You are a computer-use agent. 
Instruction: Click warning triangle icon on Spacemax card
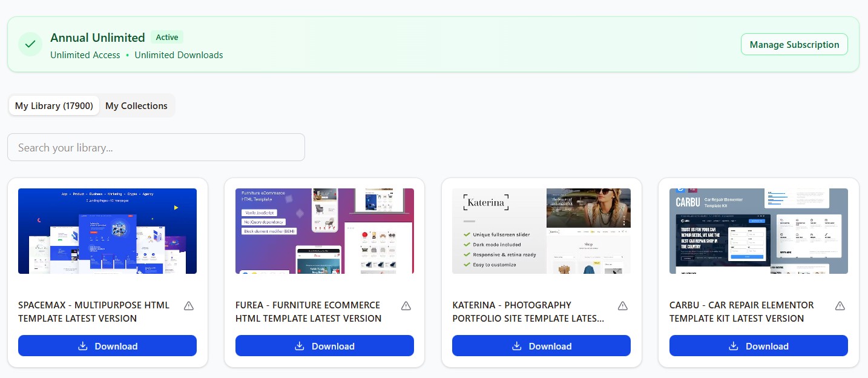pos(189,306)
